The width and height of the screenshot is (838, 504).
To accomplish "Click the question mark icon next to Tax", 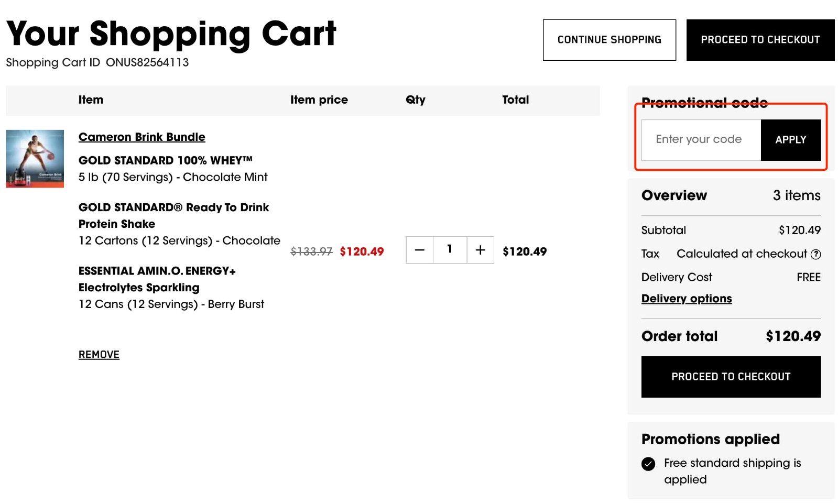I will (816, 254).
